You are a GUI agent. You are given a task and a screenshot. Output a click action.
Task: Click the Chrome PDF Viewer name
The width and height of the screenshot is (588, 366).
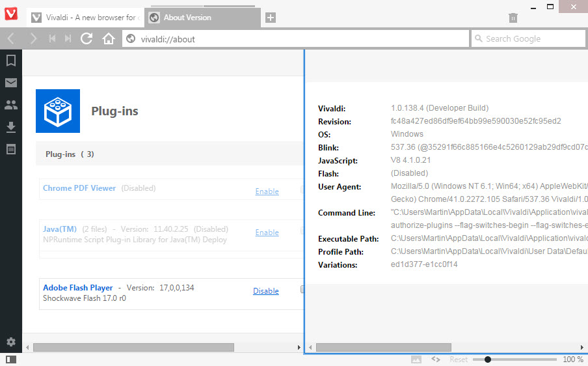(79, 188)
